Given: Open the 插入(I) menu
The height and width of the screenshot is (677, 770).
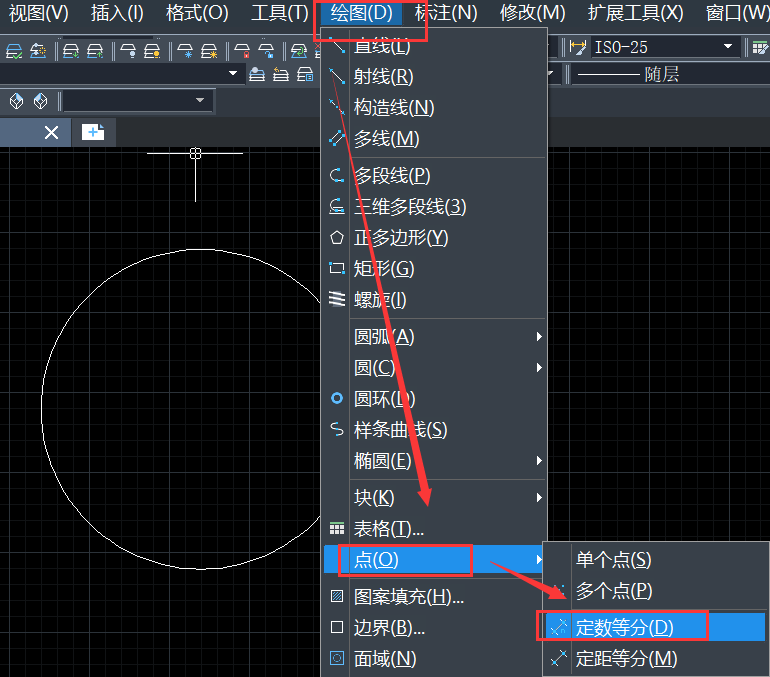Looking at the screenshot, I should pos(117,13).
